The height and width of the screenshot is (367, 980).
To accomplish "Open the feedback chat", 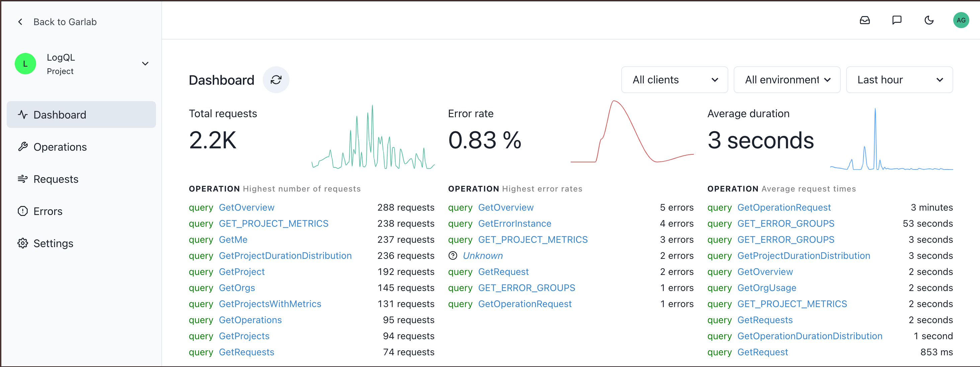I will pyautogui.click(x=897, y=20).
